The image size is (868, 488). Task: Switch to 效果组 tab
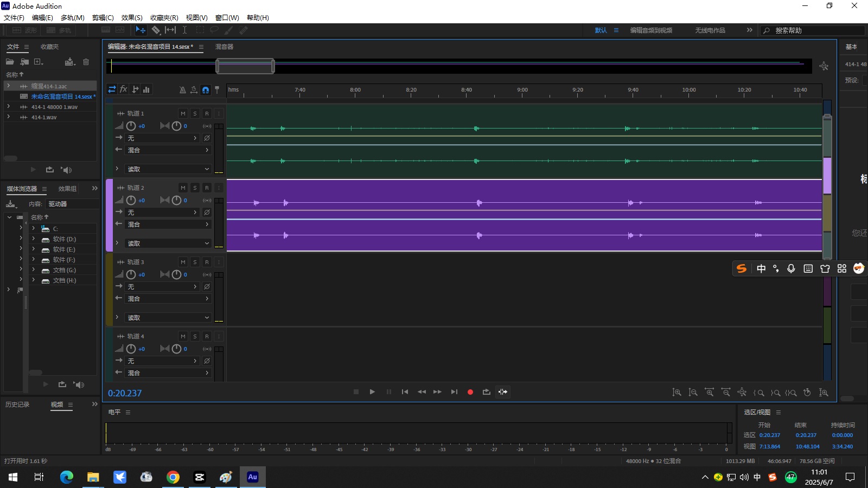pyautogui.click(x=67, y=189)
